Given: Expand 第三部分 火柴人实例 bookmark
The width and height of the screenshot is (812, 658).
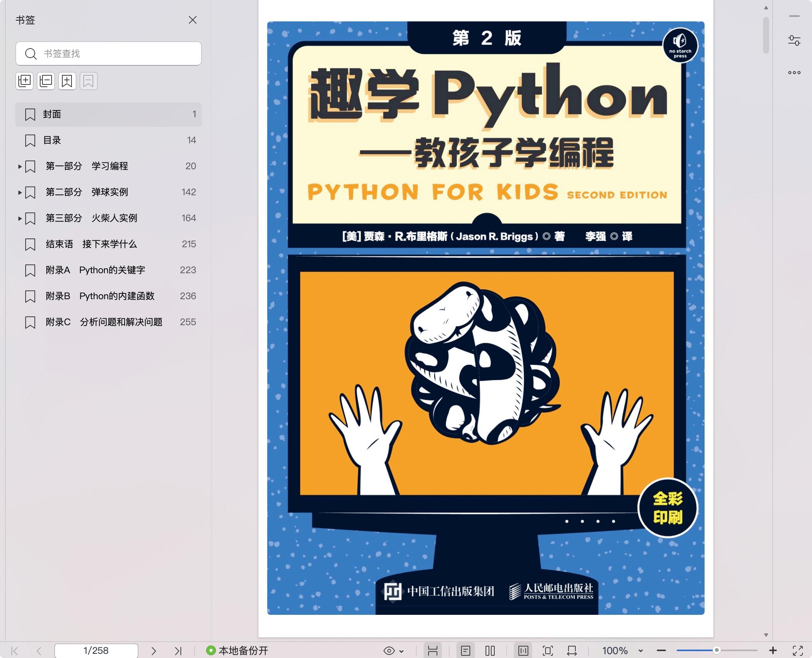Looking at the screenshot, I should pos(20,219).
